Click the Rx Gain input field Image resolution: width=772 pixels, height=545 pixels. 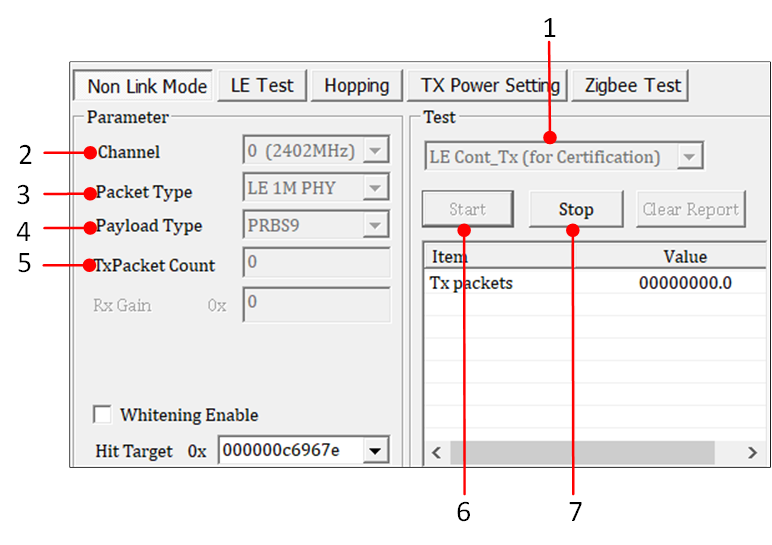point(316,304)
